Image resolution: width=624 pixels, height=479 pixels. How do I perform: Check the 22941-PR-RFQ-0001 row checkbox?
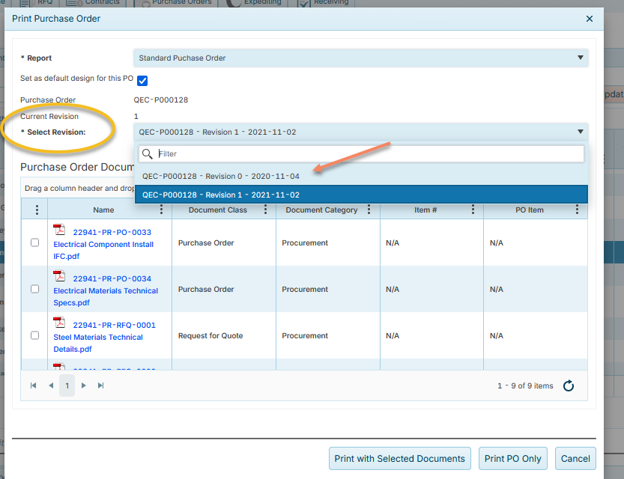coord(35,335)
